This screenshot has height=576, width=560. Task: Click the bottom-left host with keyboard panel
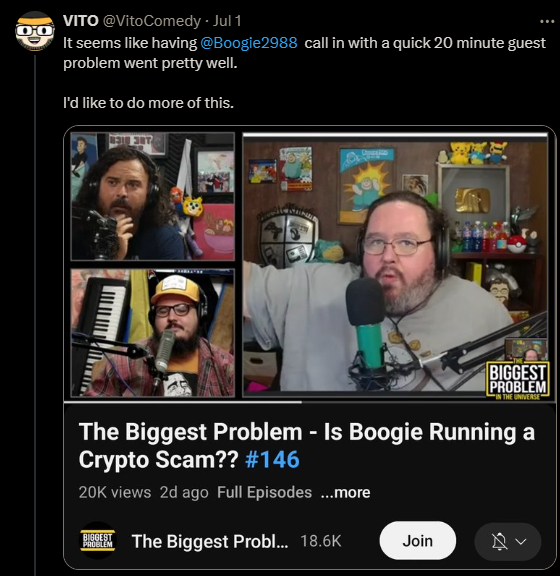[152, 333]
